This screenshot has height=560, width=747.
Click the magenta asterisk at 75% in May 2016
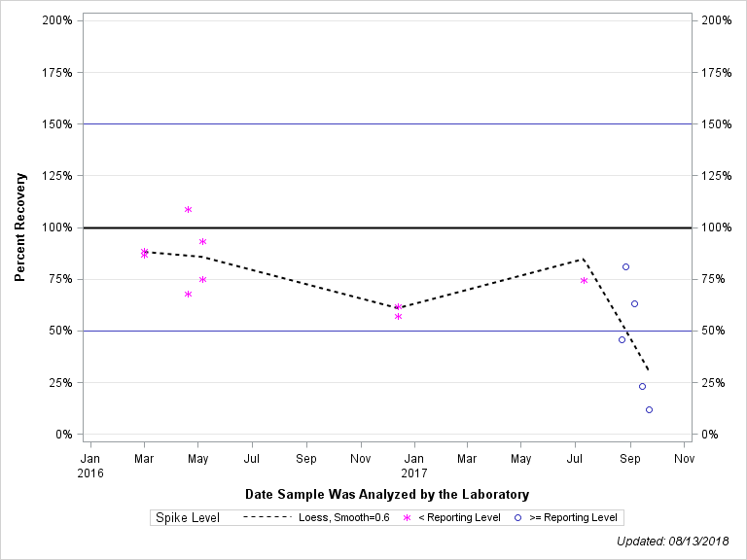202,280
